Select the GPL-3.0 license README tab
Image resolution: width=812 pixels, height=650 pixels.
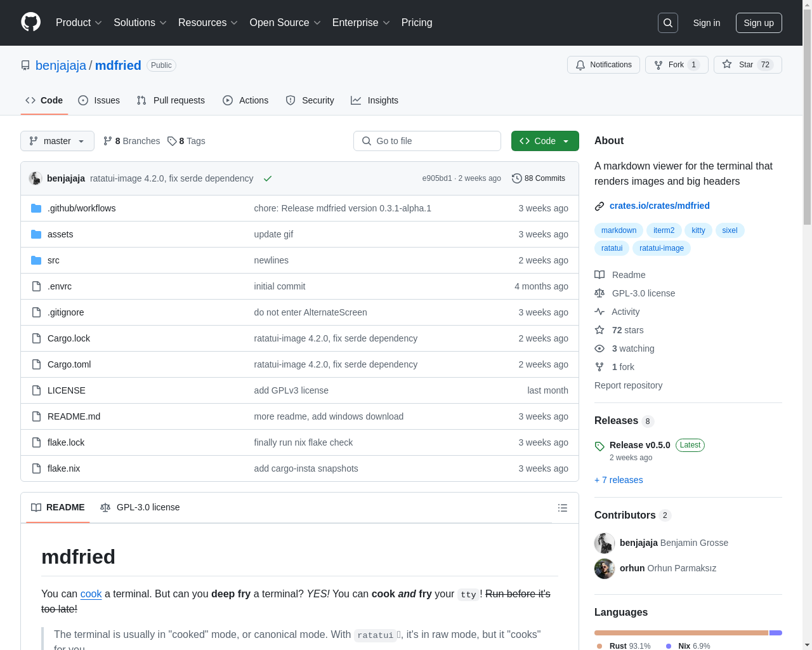[140, 507]
